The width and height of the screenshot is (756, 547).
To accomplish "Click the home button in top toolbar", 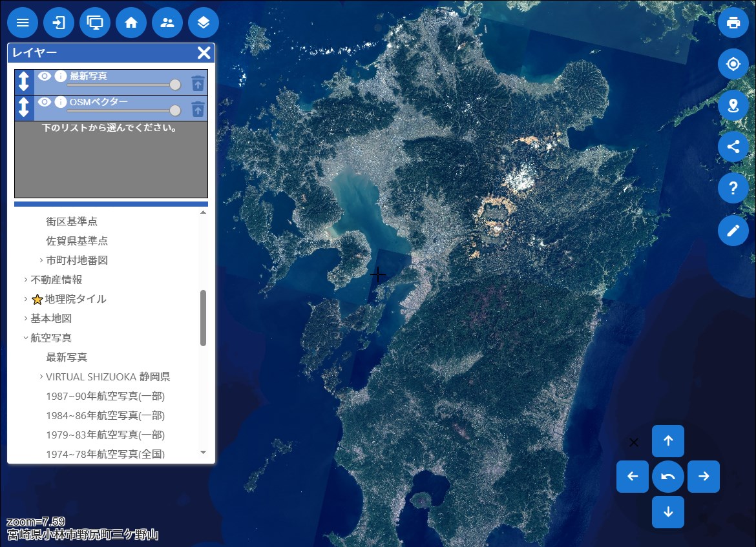I will [131, 23].
